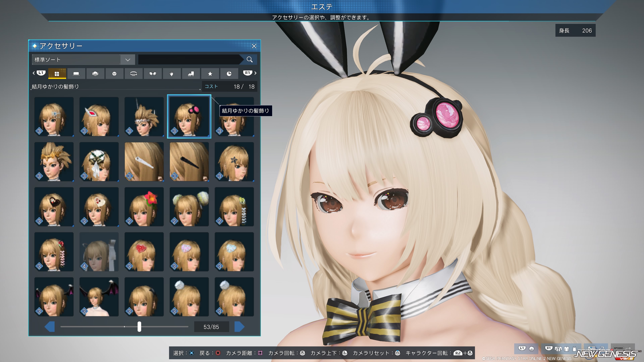
Task: Switch to the all-categories grid tab
Action: click(57, 73)
